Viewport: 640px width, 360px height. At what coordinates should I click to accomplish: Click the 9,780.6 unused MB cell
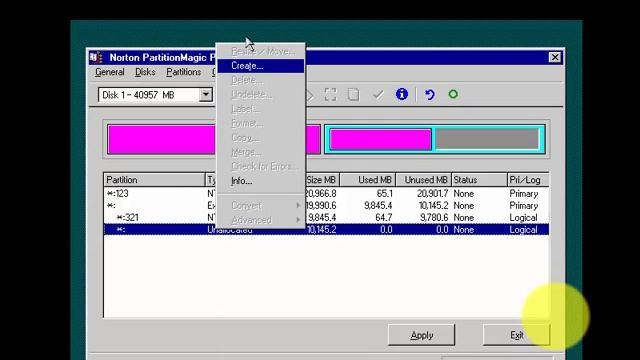[x=434, y=218]
